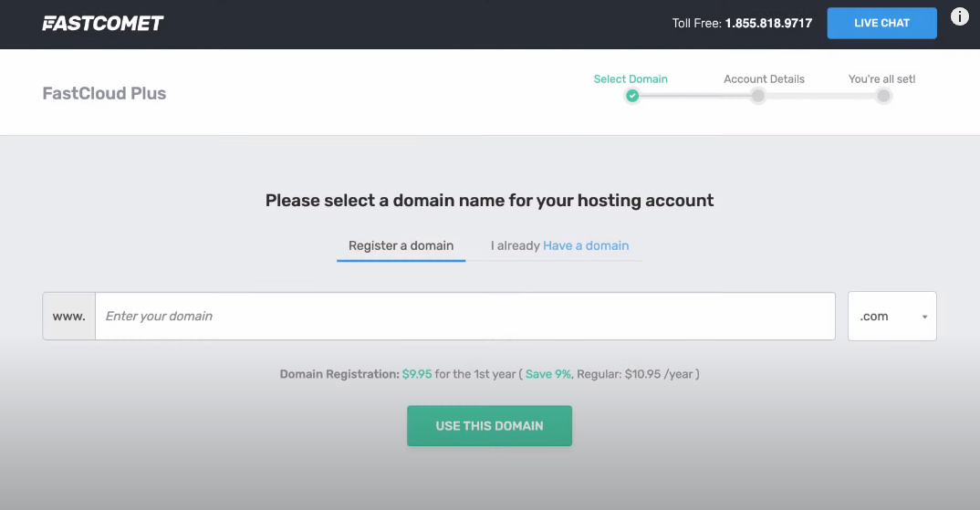This screenshot has width=980, height=510.
Task: Click the Select Domain step checkmark
Action: [632, 96]
